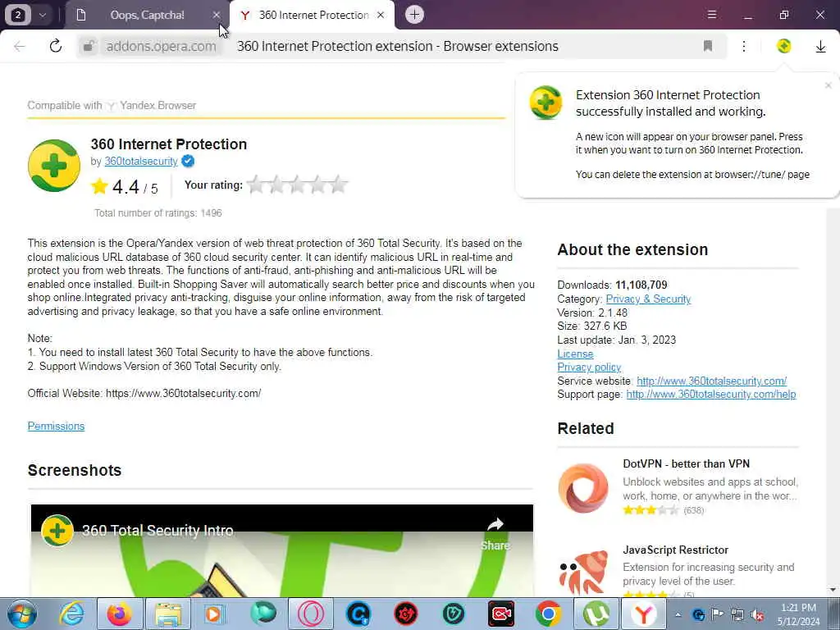
Task: Open the three-dot extensions menu
Action: 744,46
